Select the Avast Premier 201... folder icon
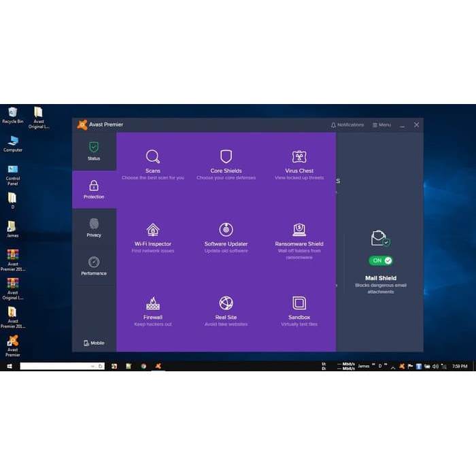 coord(12,318)
